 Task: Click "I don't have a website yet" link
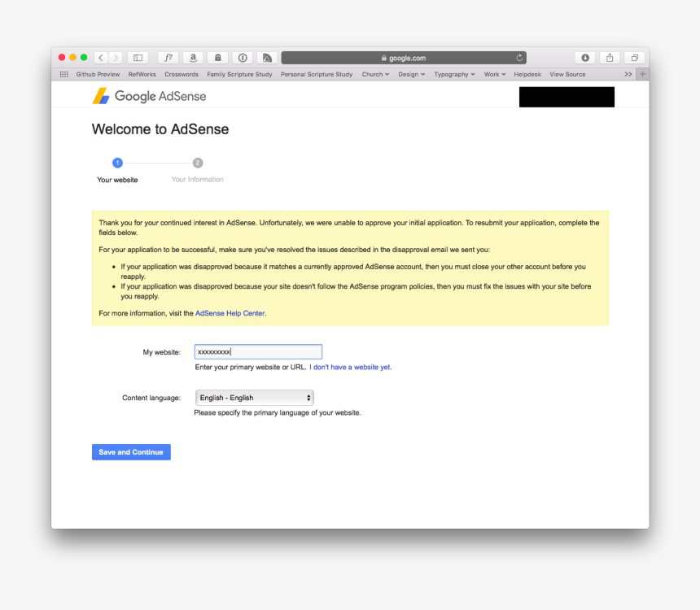tap(350, 367)
